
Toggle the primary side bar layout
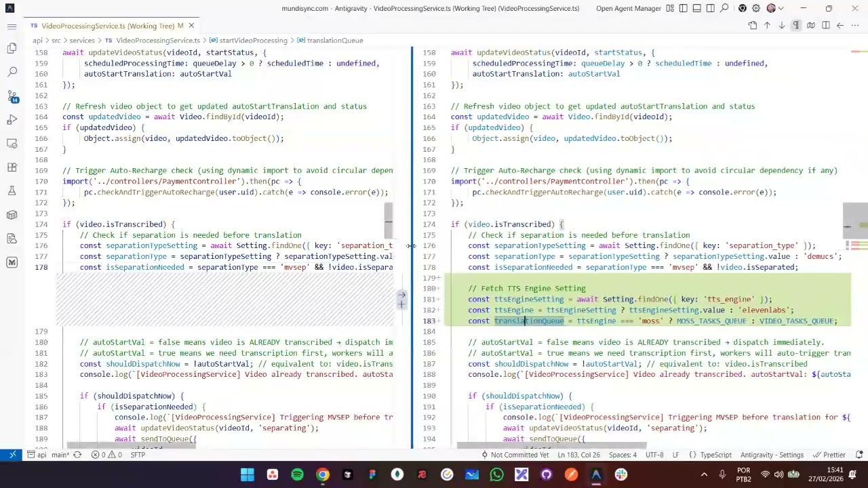[683, 9]
